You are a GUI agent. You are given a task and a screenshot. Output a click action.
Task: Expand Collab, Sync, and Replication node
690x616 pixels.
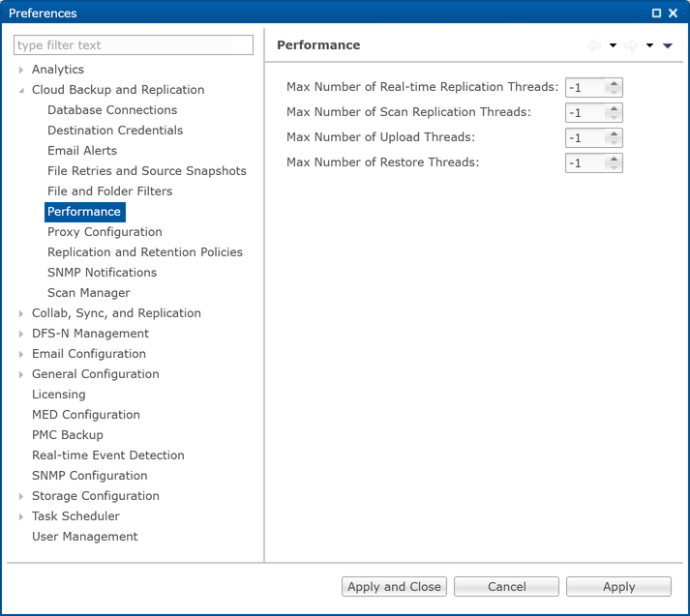[20, 313]
